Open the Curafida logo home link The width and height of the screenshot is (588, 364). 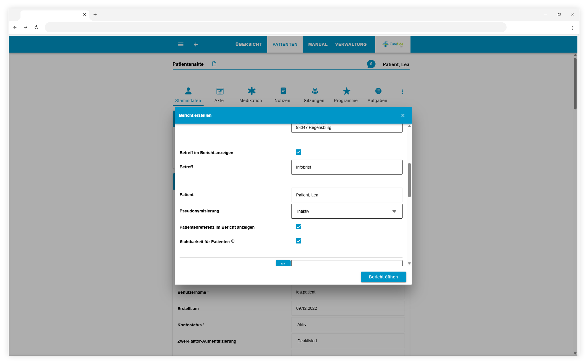click(x=392, y=44)
